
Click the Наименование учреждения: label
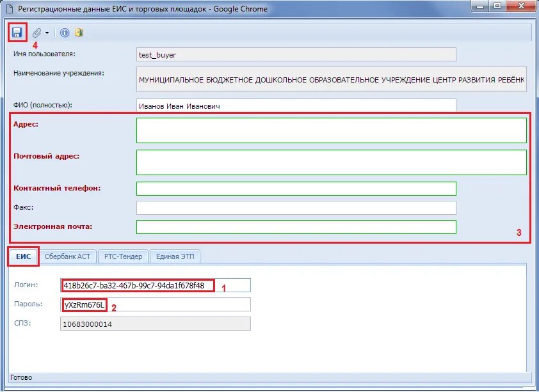click(x=59, y=73)
